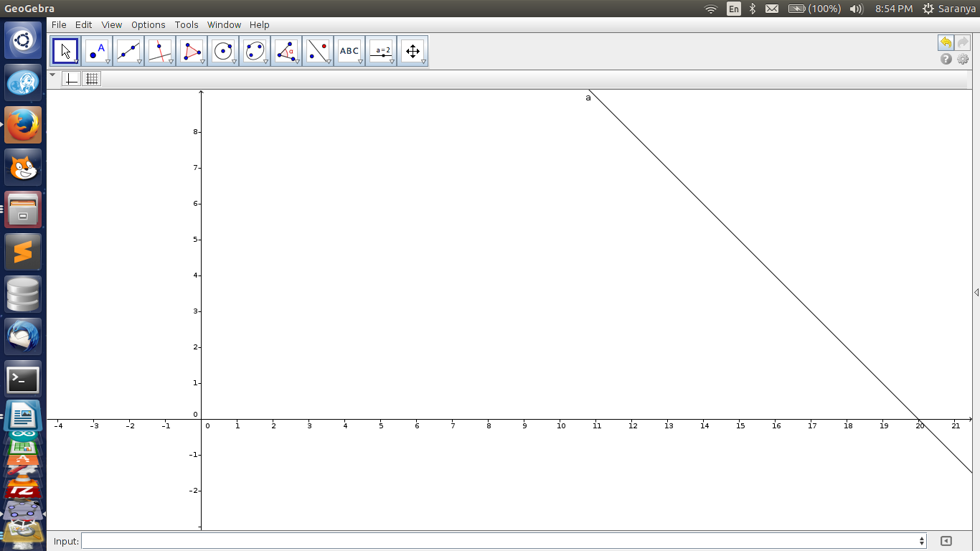Expand New Point tool dropdown triangle
Screen dimensions: 980x551
108,62
